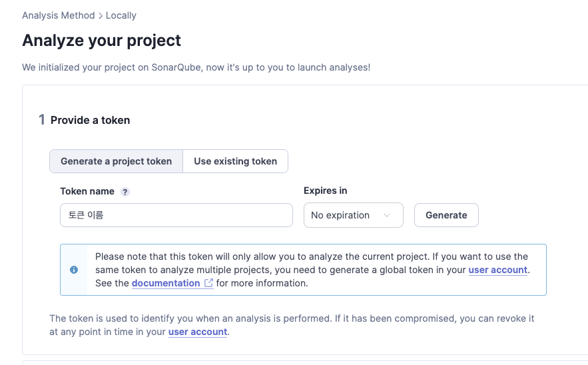
Task: Select the Generate a project token option
Action: [x=117, y=161]
